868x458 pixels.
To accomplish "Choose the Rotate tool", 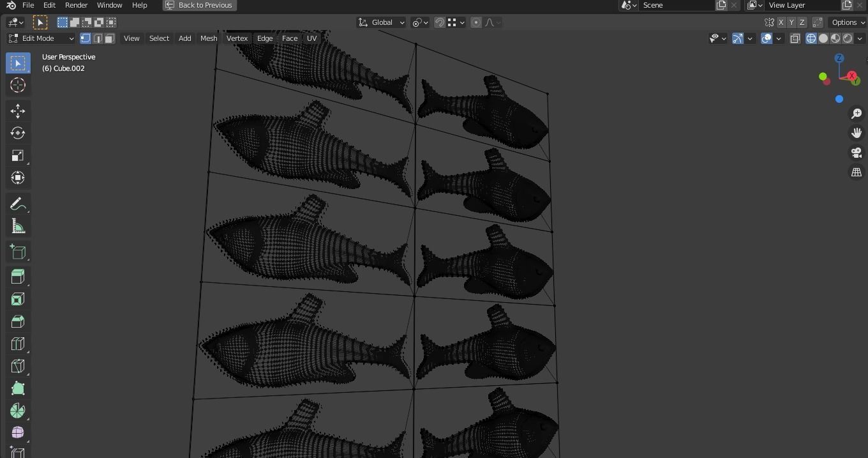I will pyautogui.click(x=18, y=133).
